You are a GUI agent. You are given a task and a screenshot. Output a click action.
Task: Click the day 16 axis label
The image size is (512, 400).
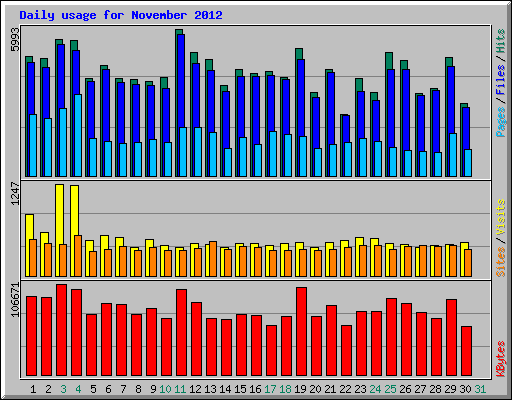(255, 389)
